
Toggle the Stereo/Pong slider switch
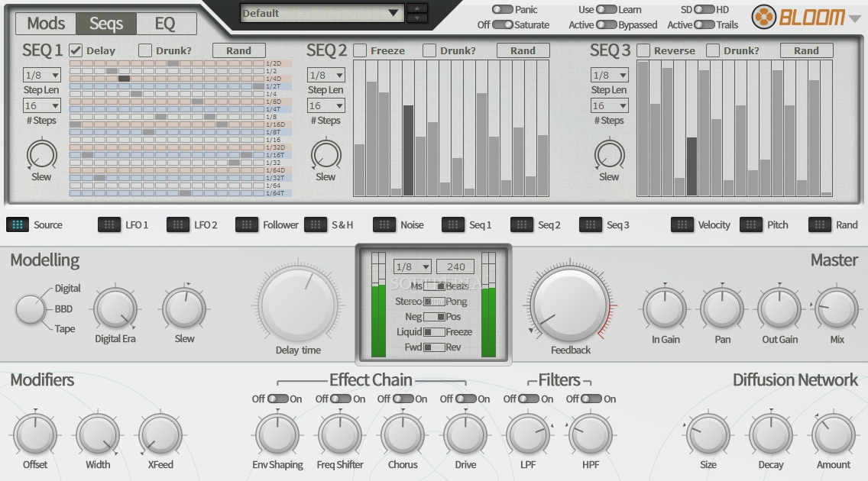(434, 302)
